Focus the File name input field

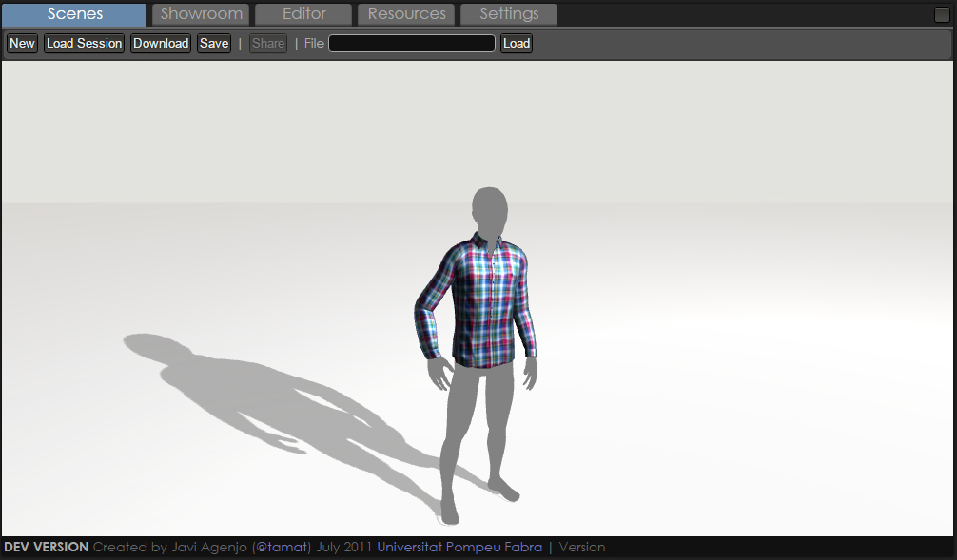click(x=412, y=44)
